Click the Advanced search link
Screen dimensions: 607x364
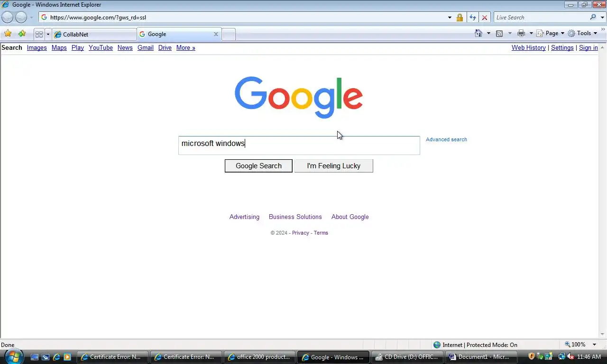click(x=446, y=139)
